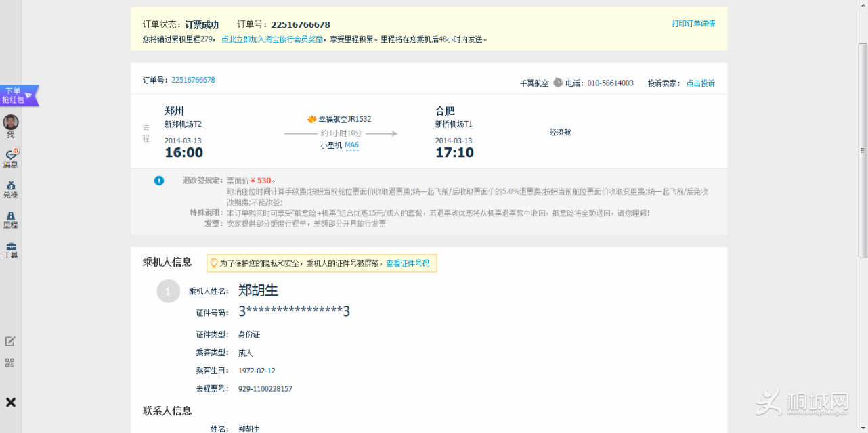The image size is (868, 433).
Task: Click 打印订单详情 link
Action: pyautogui.click(x=693, y=24)
